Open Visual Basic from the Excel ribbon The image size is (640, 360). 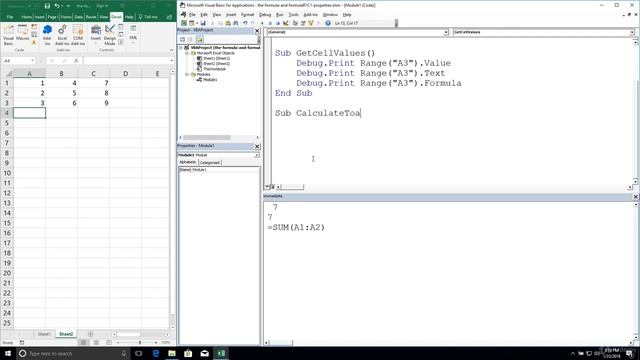coord(8,35)
